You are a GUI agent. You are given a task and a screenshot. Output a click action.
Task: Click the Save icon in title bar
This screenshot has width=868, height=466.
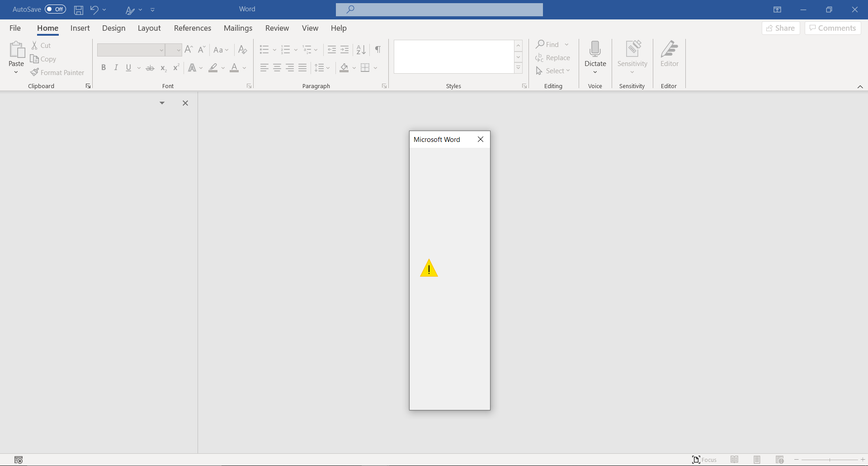[x=79, y=10]
